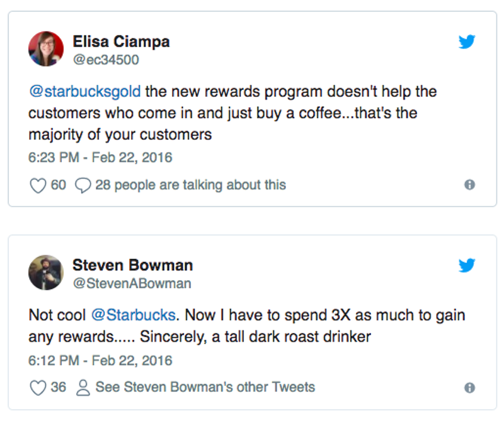Click Twitter bird icon on Elisa's tweet
This screenshot has width=504, height=421.
[467, 42]
